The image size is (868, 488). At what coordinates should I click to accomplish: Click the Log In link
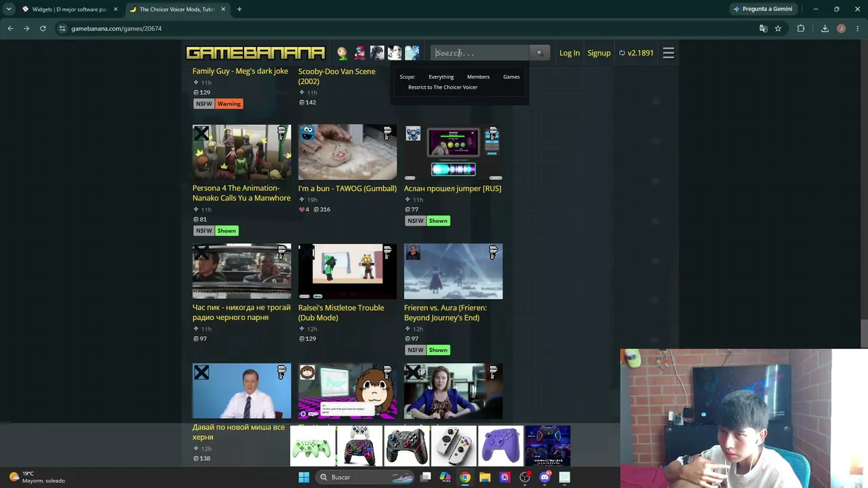[570, 53]
